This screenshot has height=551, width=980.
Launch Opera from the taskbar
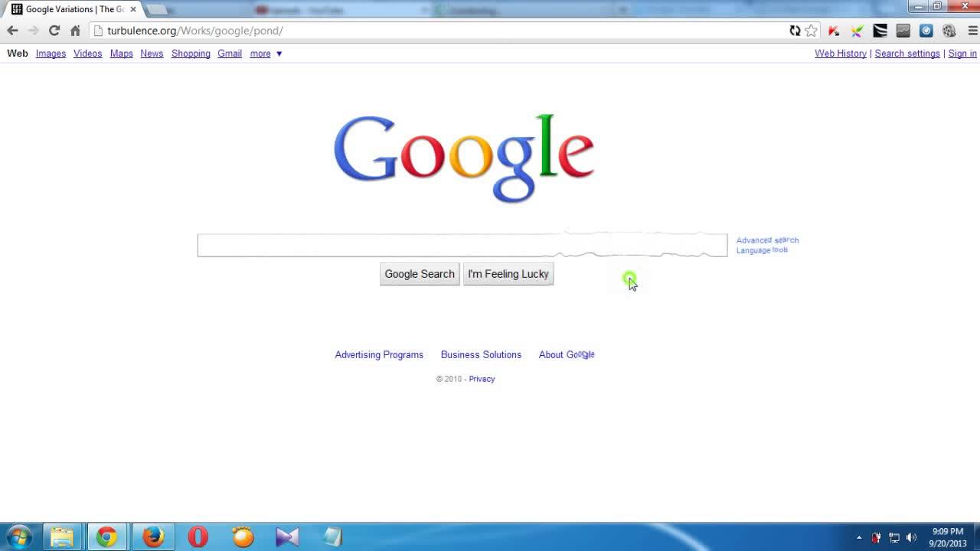[198, 536]
